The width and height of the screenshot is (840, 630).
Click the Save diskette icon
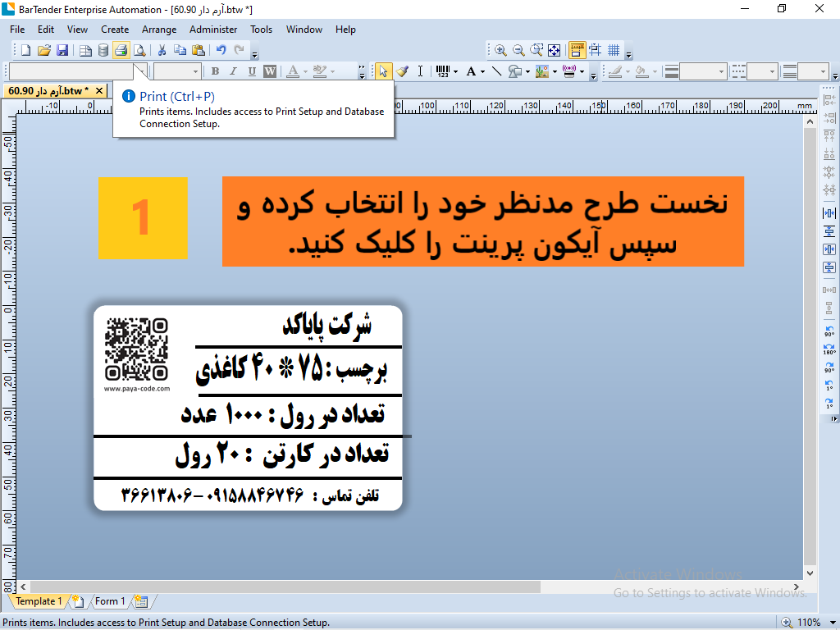[x=62, y=50]
